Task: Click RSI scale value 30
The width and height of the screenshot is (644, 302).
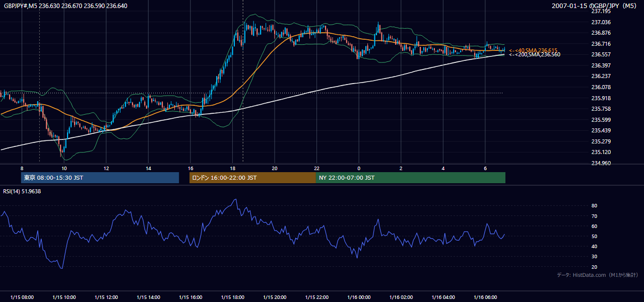Action: click(594, 257)
